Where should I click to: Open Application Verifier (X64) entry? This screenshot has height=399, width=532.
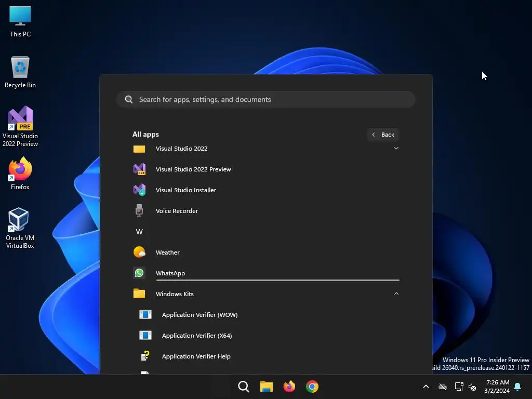click(197, 336)
